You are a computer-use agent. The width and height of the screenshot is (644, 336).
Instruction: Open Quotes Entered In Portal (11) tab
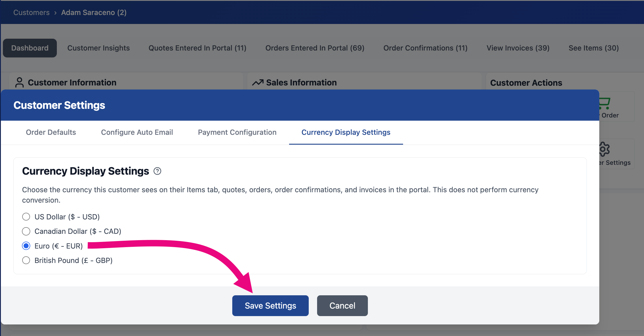pyautogui.click(x=197, y=48)
